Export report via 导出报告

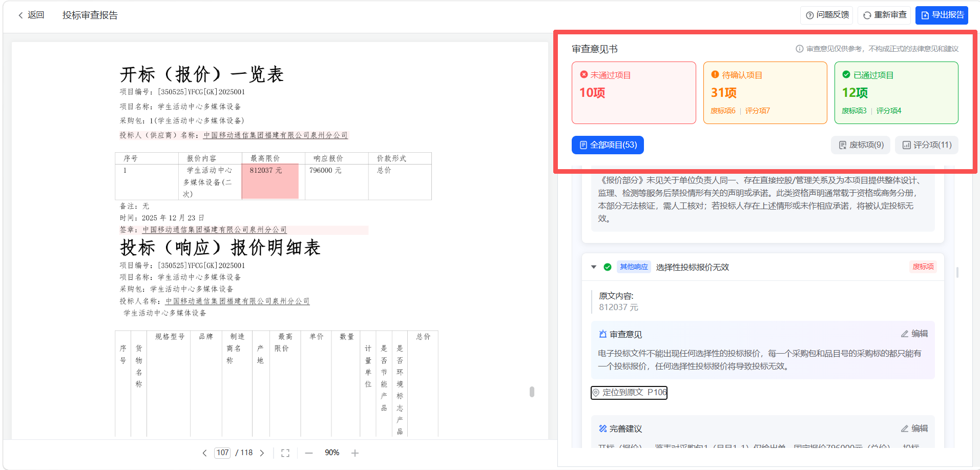pyautogui.click(x=942, y=15)
